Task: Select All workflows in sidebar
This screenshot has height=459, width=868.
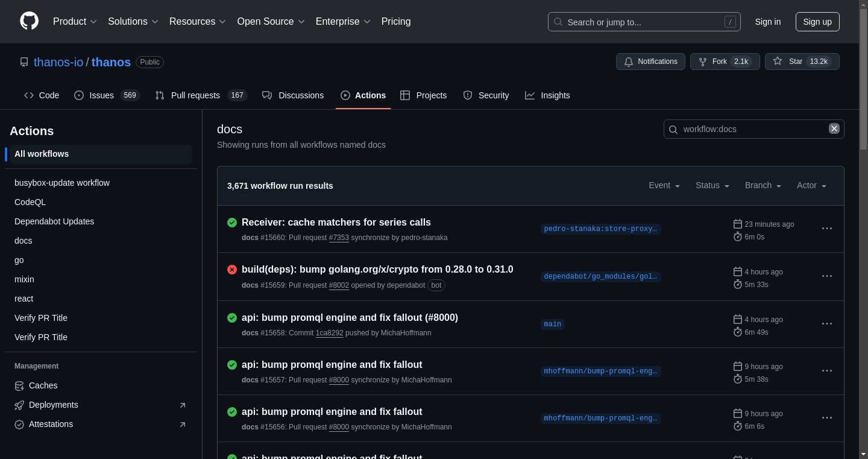Action: [x=101, y=154]
